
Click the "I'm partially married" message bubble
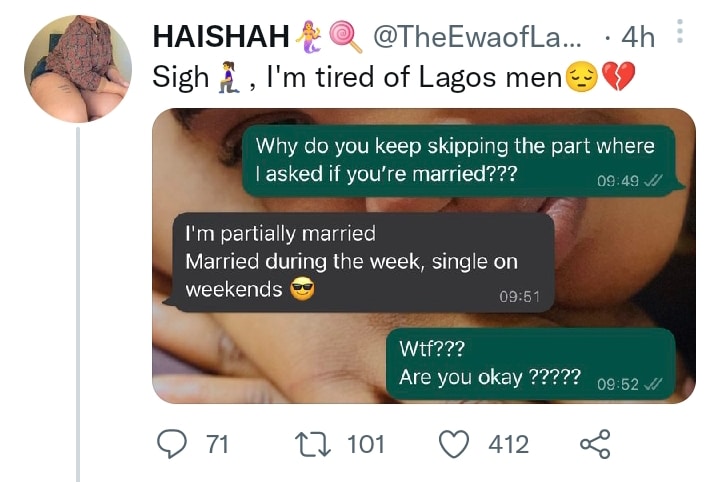pyautogui.click(x=363, y=262)
